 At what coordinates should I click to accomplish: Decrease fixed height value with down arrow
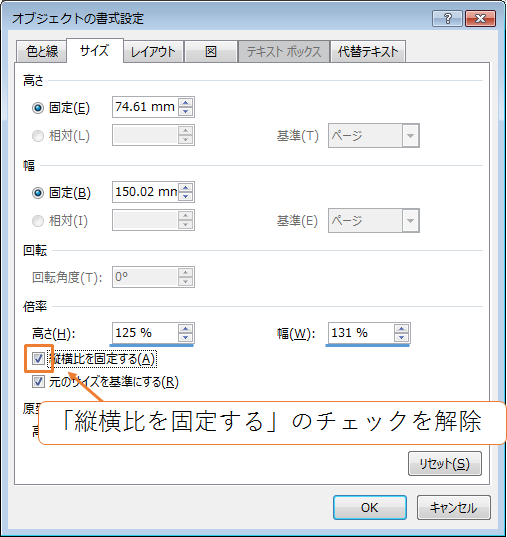tap(186, 111)
